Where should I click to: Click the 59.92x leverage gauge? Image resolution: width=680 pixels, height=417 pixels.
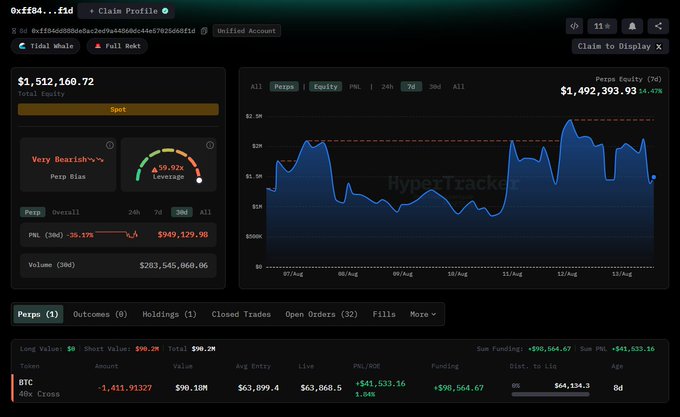[168, 165]
